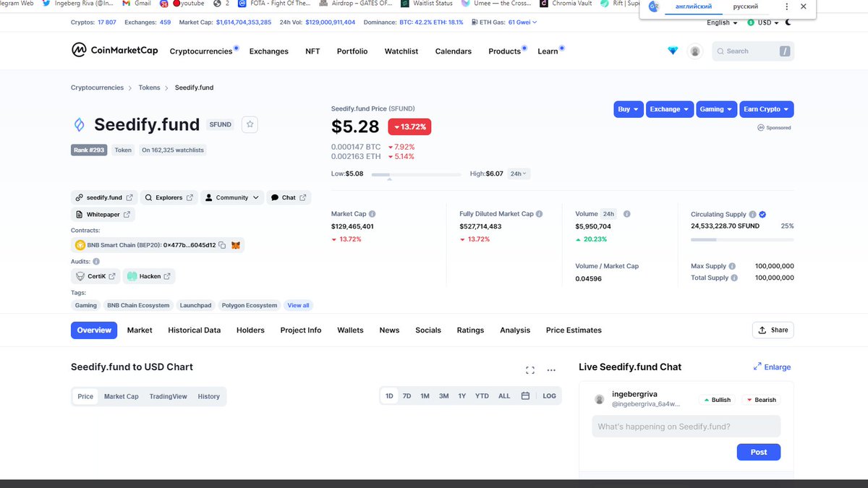Open translate popup options menu
Screen dimensions: 868x488
(x=786, y=7)
